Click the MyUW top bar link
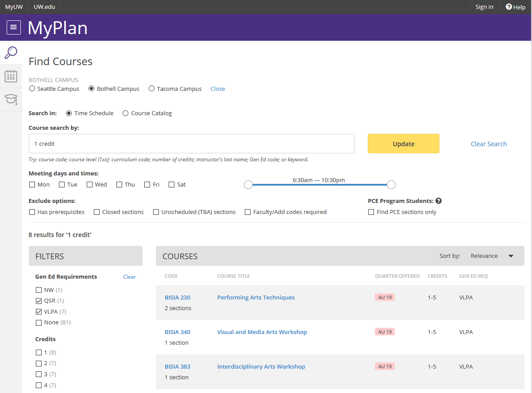This screenshot has width=532, height=393. click(x=14, y=7)
